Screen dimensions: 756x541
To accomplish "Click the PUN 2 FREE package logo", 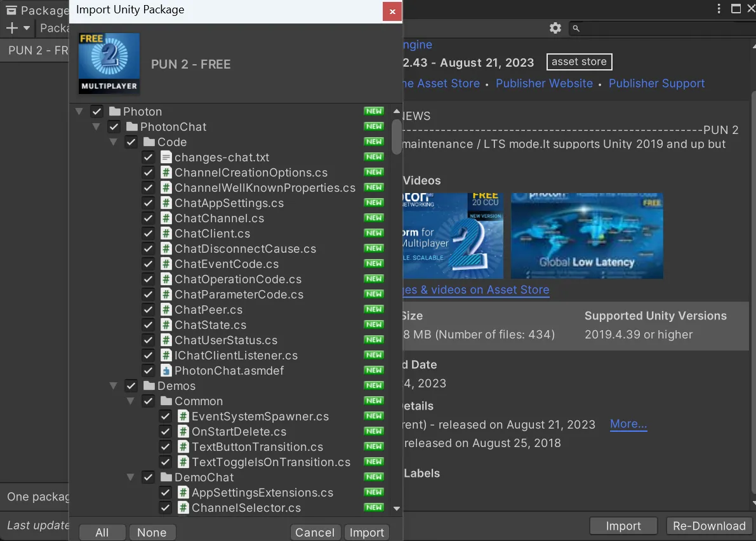I will 109,63.
